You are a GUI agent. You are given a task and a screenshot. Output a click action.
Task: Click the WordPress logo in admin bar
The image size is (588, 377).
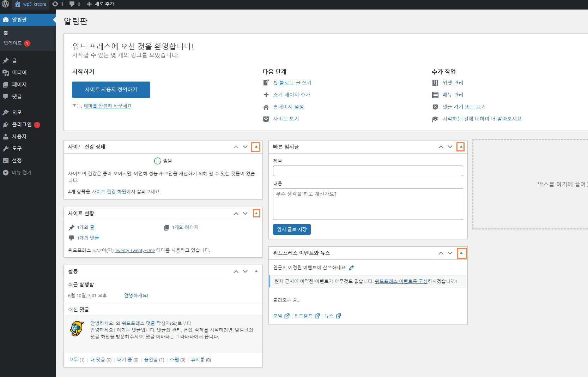5,4
